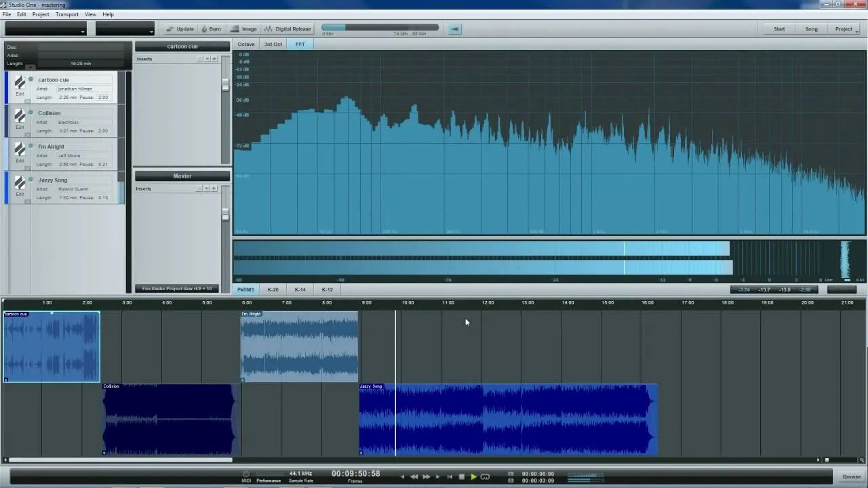Switch spectrum view to Octave tab
The image size is (868, 488).
tap(246, 44)
